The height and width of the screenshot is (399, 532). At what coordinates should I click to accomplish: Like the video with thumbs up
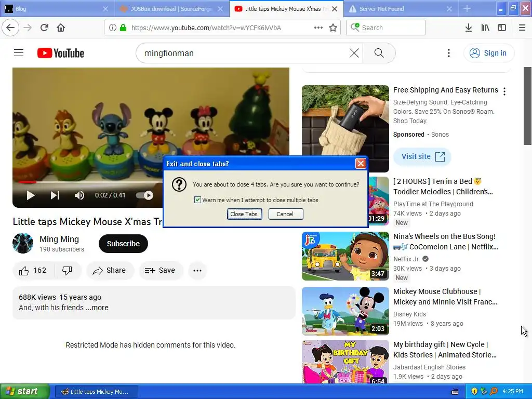(x=33, y=270)
